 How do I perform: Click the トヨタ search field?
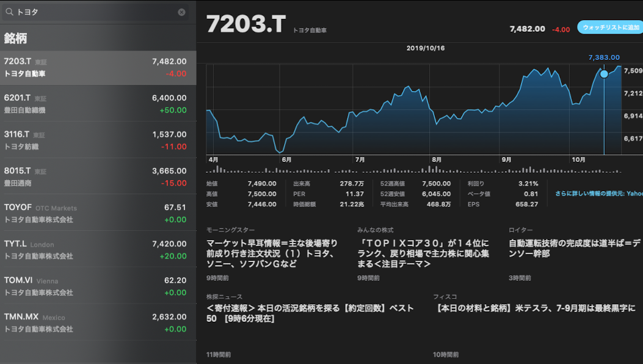(x=96, y=12)
